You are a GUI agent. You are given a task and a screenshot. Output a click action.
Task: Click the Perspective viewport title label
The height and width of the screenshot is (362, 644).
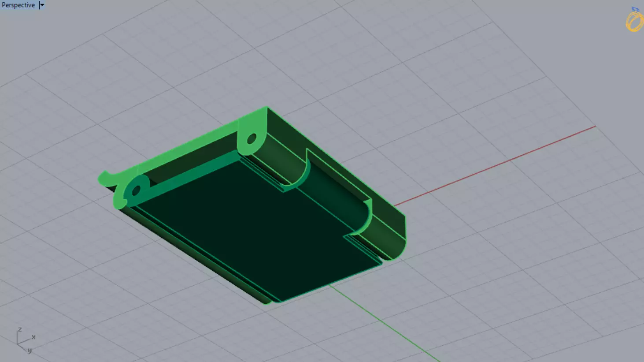pos(19,5)
